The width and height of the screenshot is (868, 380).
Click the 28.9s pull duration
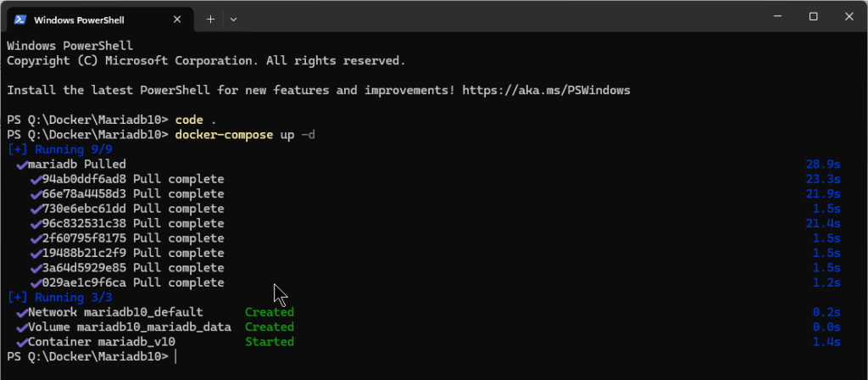(x=822, y=164)
